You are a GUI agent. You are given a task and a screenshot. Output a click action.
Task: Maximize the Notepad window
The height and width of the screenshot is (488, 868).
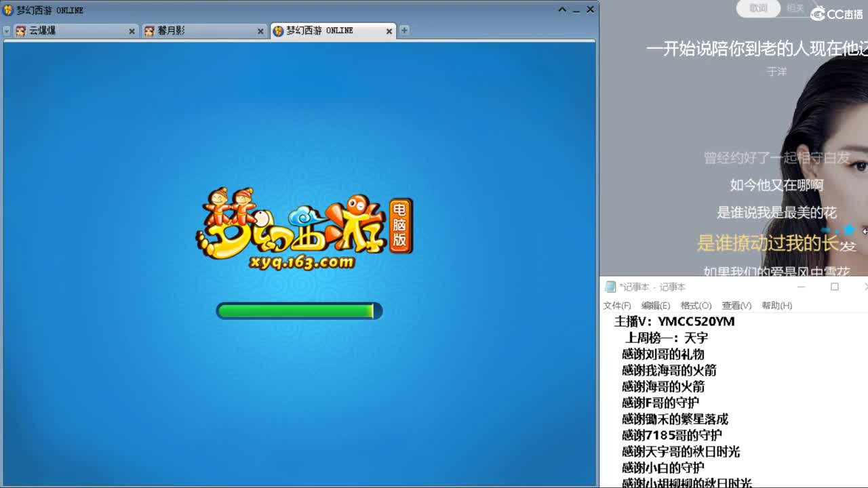click(835, 287)
